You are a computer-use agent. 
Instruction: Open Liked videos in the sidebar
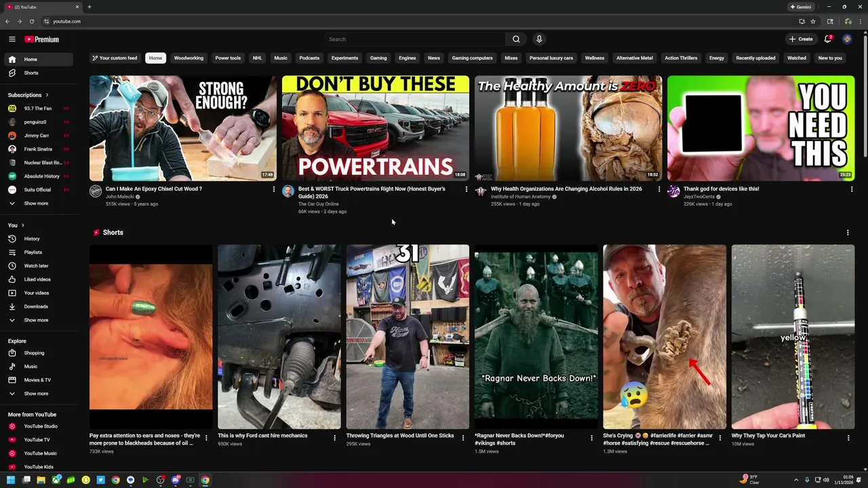click(x=37, y=279)
